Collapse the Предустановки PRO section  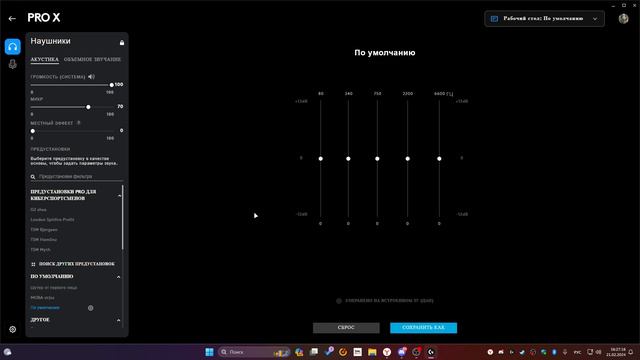tap(119, 196)
